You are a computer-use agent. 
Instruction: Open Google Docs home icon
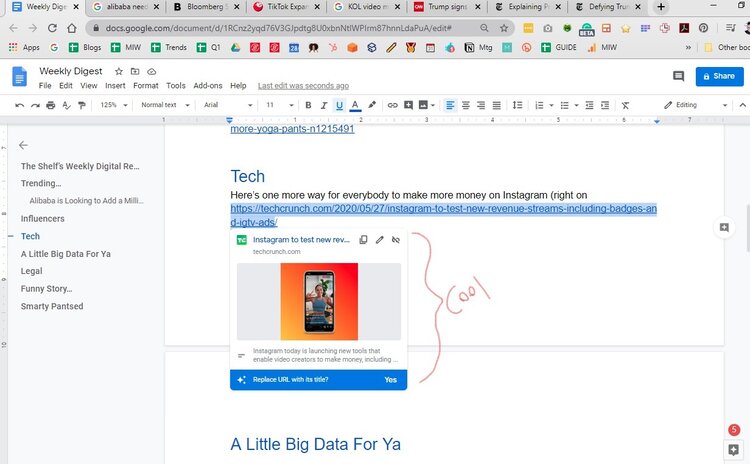point(20,77)
